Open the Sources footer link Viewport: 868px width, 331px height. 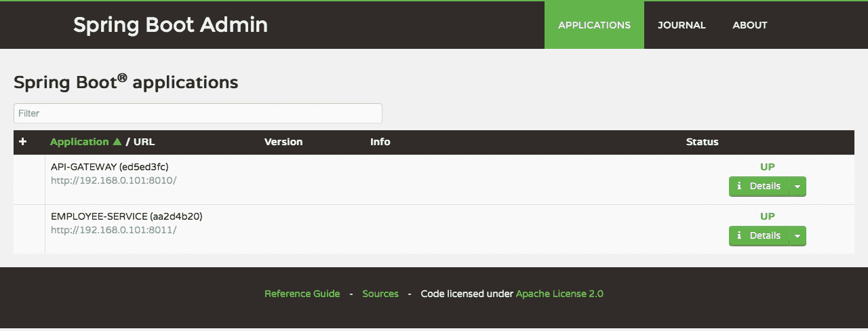pos(380,294)
